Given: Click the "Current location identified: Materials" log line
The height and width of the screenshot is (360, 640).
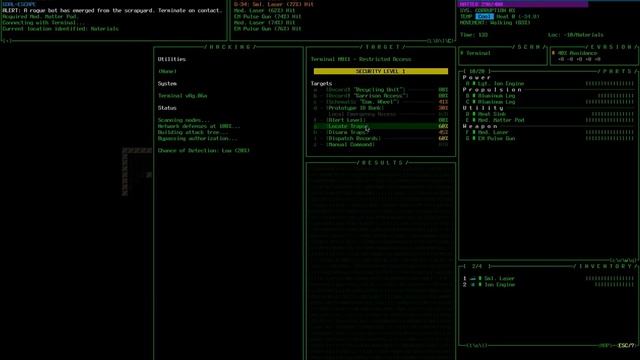Looking at the screenshot, I should 61,29.
